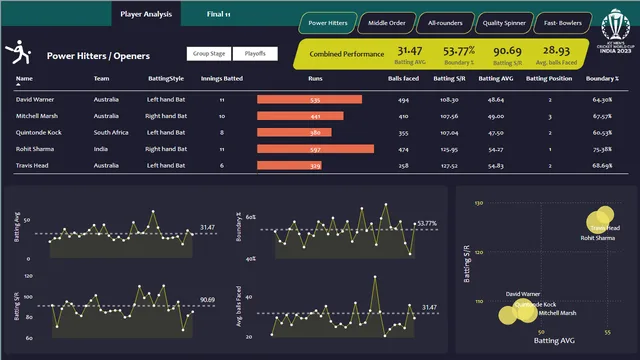Image resolution: width=640 pixels, height=360 pixels.
Task: Click Batting AVG axis title on scatter
Action: coord(554,340)
